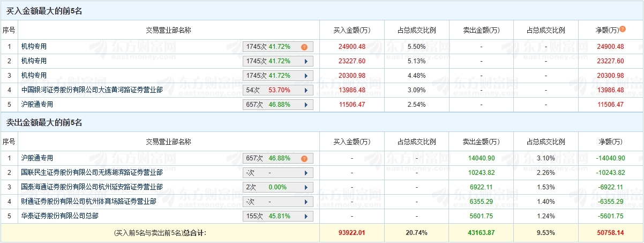Click the 买入金额最大的前5名 section heading
Viewport: 644px width, 243px height.
pos(44,11)
